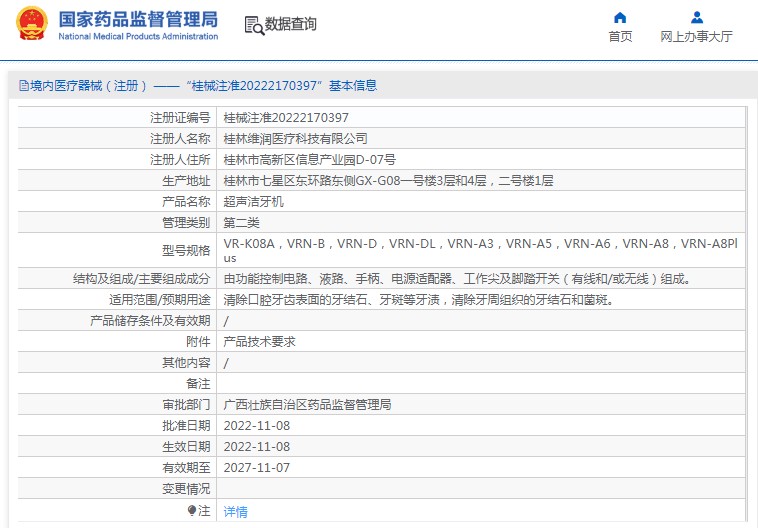This screenshot has width=758, height=528.
Task: Select 产品技术要求 attachment value
Action: click(x=259, y=342)
